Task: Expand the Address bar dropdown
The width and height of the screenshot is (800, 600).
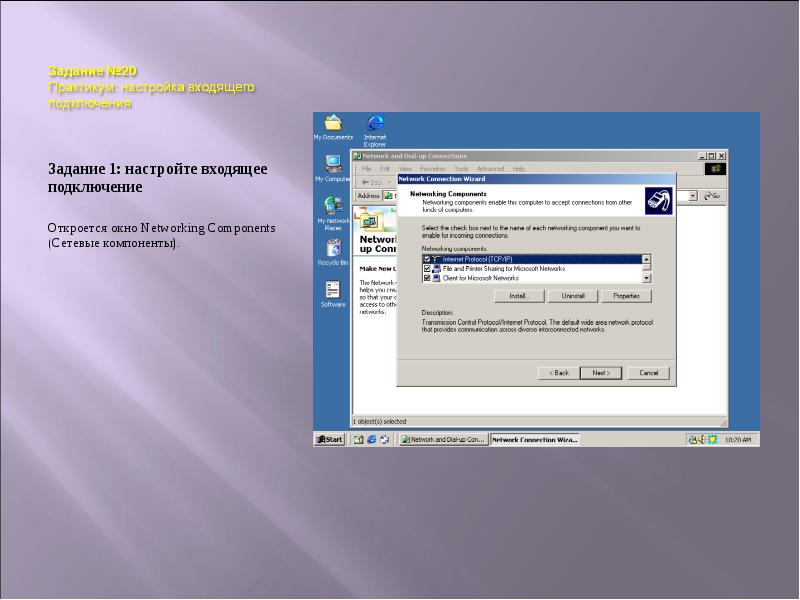Action: pos(693,197)
